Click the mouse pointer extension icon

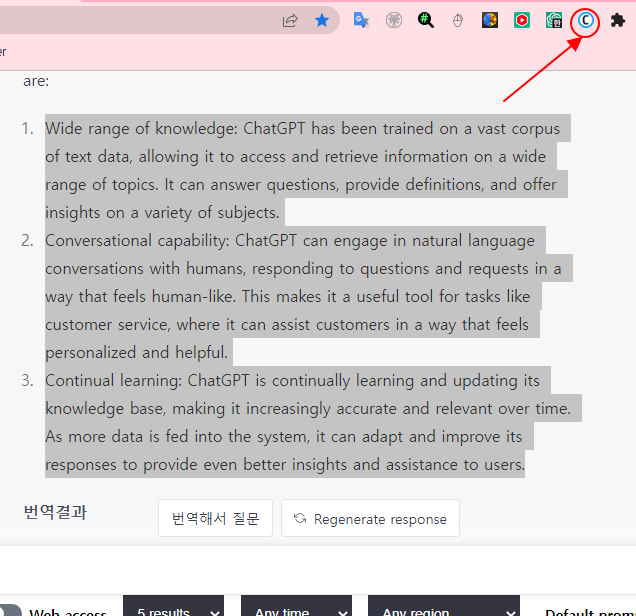coord(458,20)
